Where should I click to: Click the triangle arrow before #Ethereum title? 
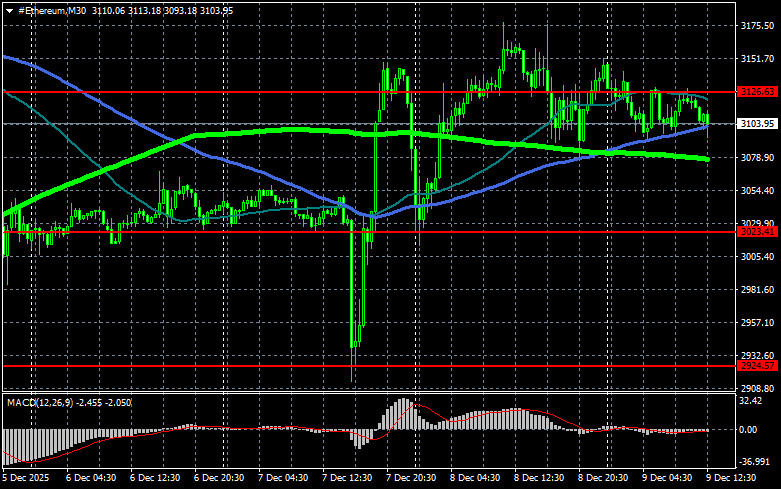coord(9,9)
